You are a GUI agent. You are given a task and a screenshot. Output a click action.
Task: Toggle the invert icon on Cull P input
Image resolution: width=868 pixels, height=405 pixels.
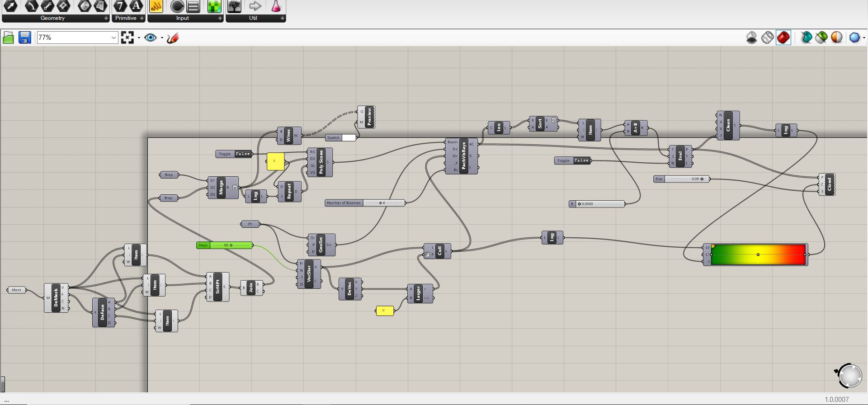point(427,254)
